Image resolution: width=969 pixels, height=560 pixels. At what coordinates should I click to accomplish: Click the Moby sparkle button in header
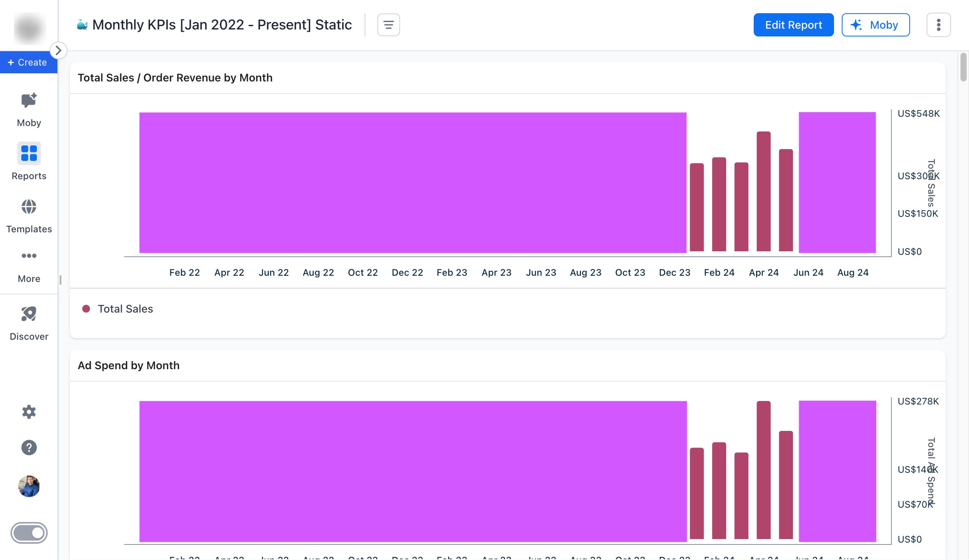(x=876, y=25)
